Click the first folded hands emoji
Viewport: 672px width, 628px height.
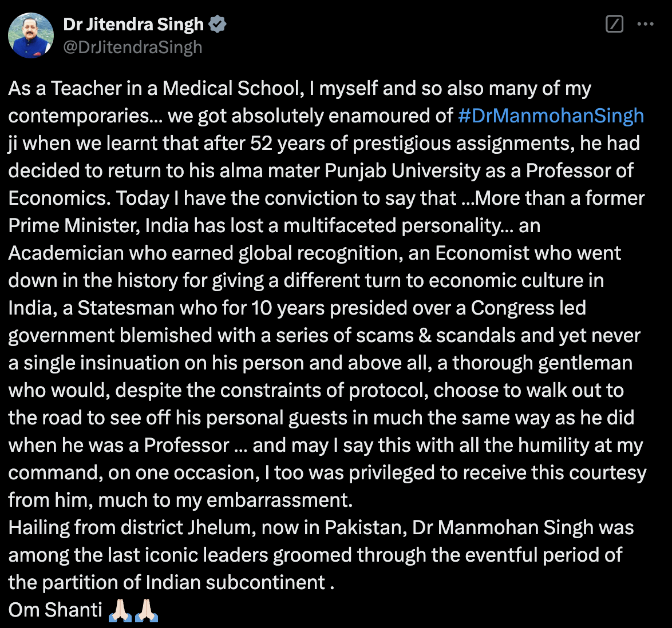tap(120, 610)
